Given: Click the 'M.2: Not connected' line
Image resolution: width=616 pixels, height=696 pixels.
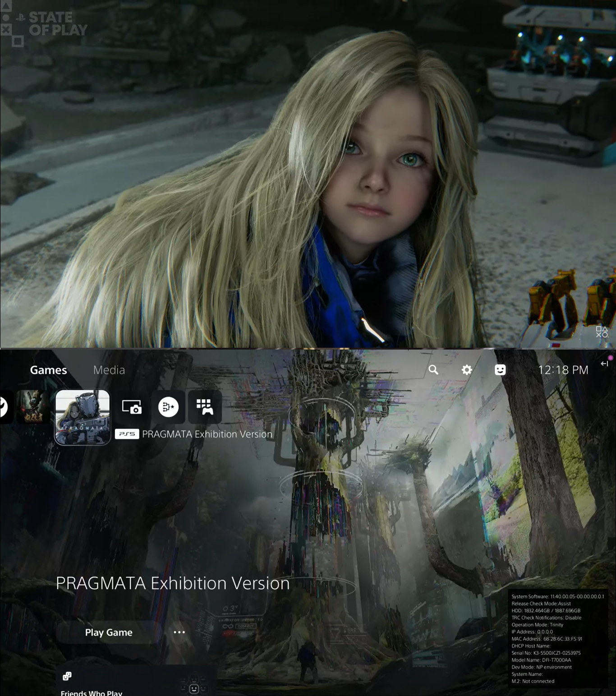Looking at the screenshot, I should (533, 681).
